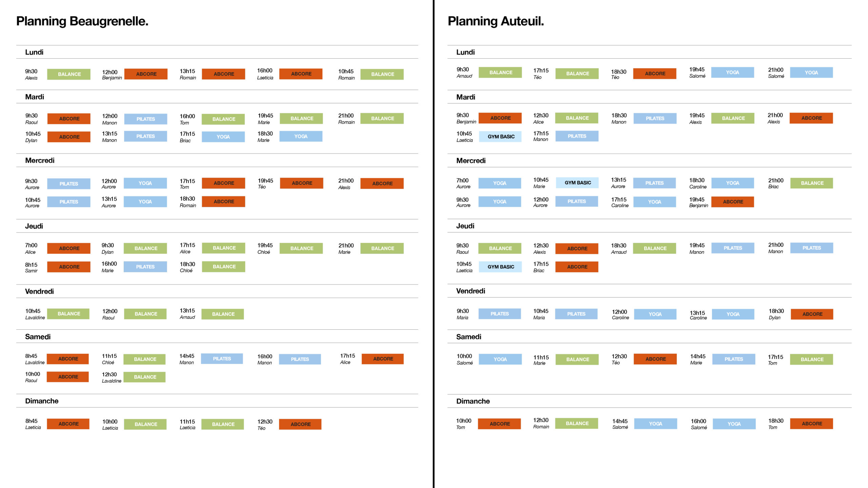Click Beaugrenelle Samedi 14h45 PILATES block
The height and width of the screenshot is (488, 868).
tap(222, 359)
